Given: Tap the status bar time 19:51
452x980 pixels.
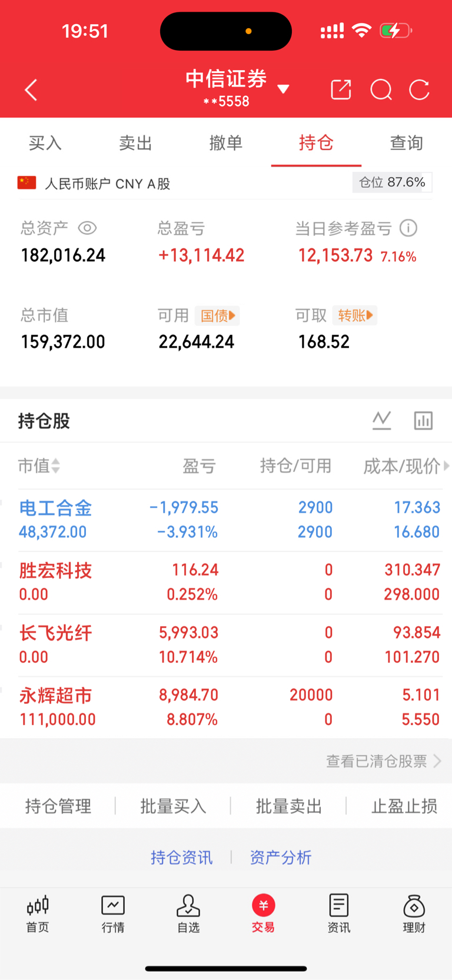Looking at the screenshot, I should [x=85, y=31].
